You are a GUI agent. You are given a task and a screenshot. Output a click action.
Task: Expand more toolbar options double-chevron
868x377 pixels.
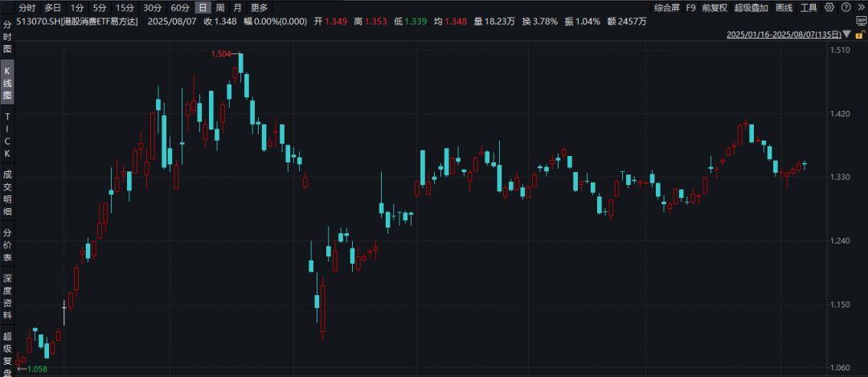[860, 7]
